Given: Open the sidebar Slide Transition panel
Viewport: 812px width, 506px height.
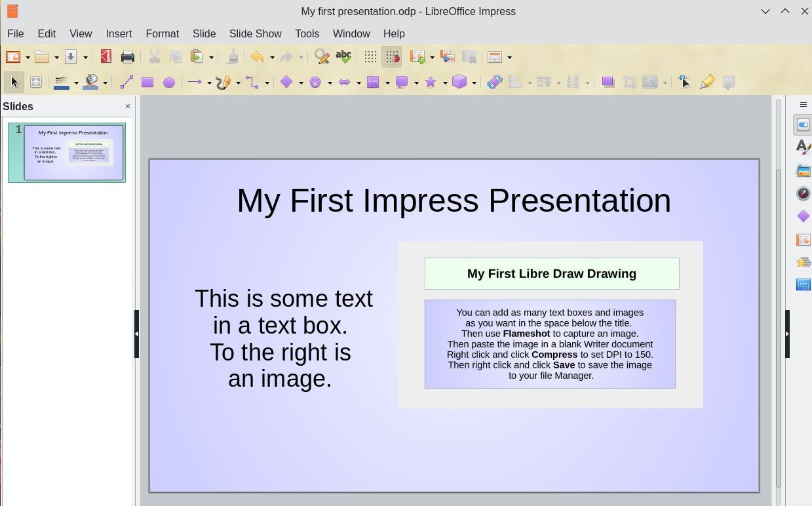Looking at the screenshot, I should pyautogui.click(x=803, y=239).
